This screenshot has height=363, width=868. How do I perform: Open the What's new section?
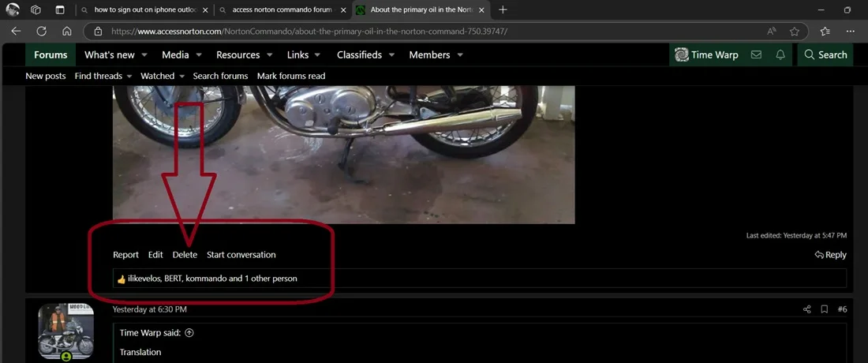(x=110, y=54)
